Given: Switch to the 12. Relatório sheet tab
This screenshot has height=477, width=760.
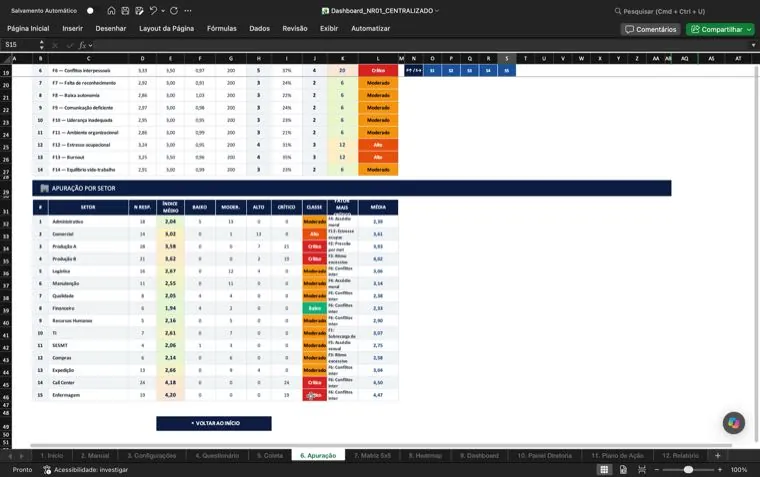Looking at the screenshot, I should click(x=681, y=456).
